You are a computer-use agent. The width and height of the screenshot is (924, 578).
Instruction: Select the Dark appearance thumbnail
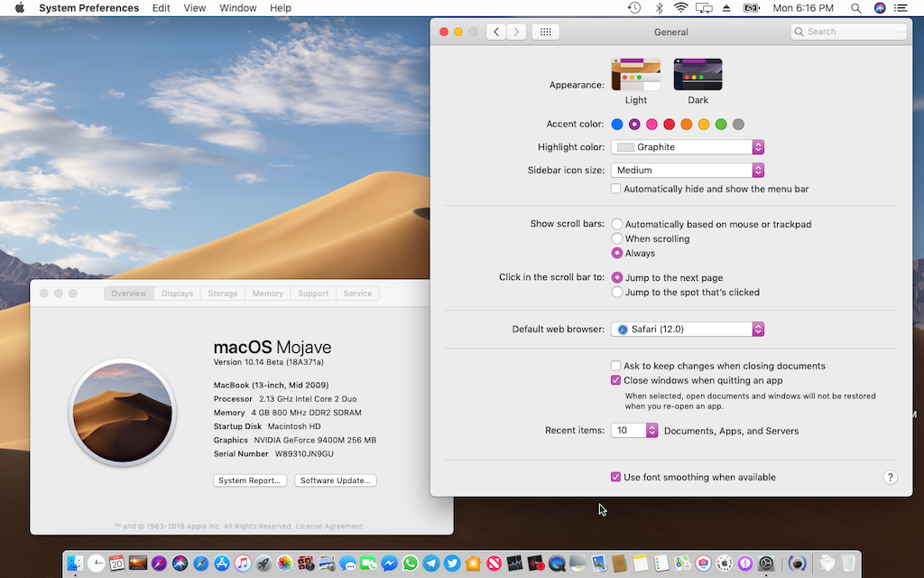(x=698, y=74)
